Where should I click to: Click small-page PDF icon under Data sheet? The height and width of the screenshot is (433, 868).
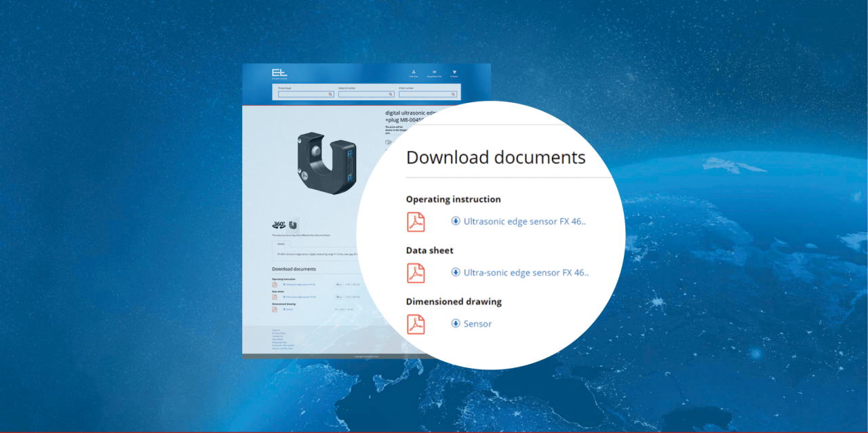click(x=275, y=297)
